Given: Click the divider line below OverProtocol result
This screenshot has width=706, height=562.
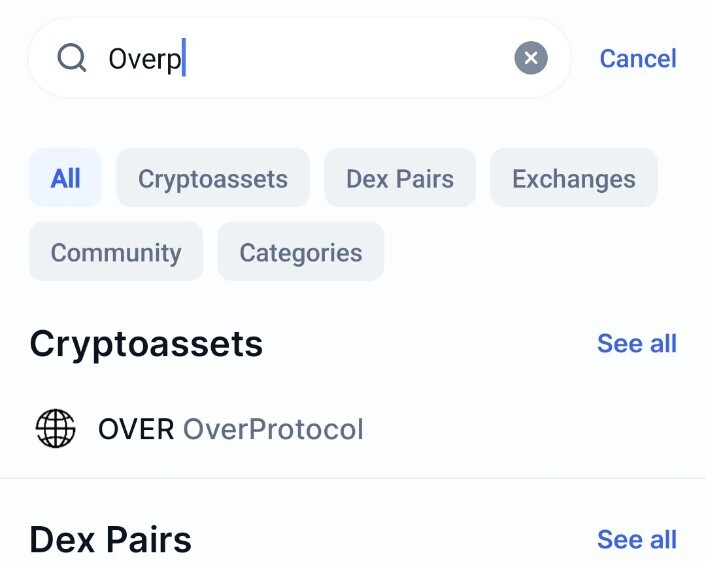Looking at the screenshot, I should [353, 477].
